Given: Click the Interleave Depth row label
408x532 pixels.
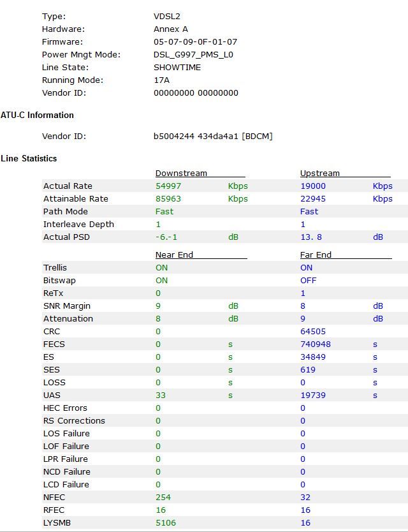Looking at the screenshot, I should [x=78, y=224].
